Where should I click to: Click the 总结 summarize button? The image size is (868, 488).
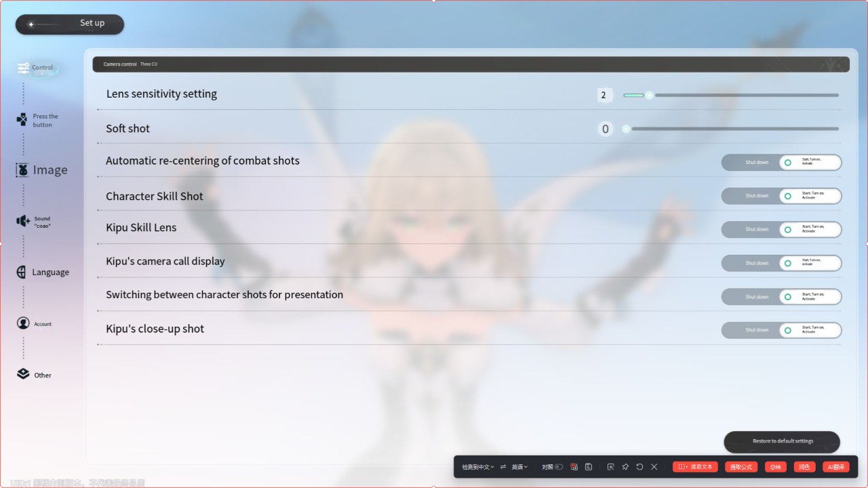point(776,467)
